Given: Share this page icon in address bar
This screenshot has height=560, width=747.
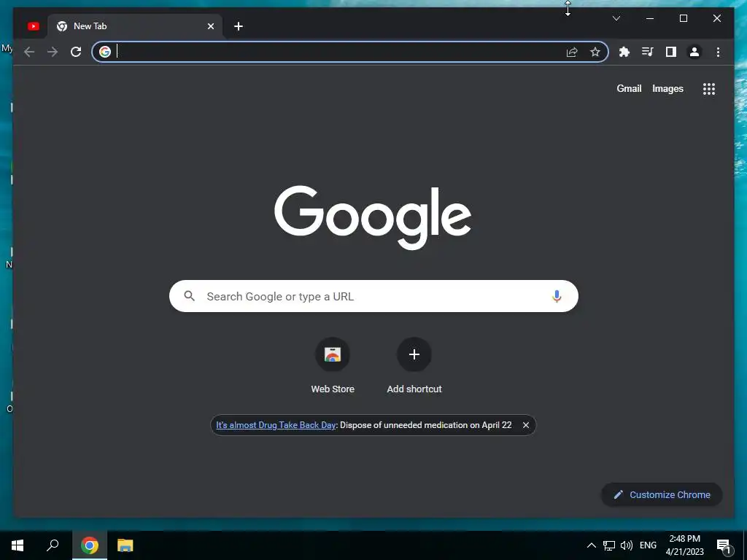Looking at the screenshot, I should click(x=572, y=52).
